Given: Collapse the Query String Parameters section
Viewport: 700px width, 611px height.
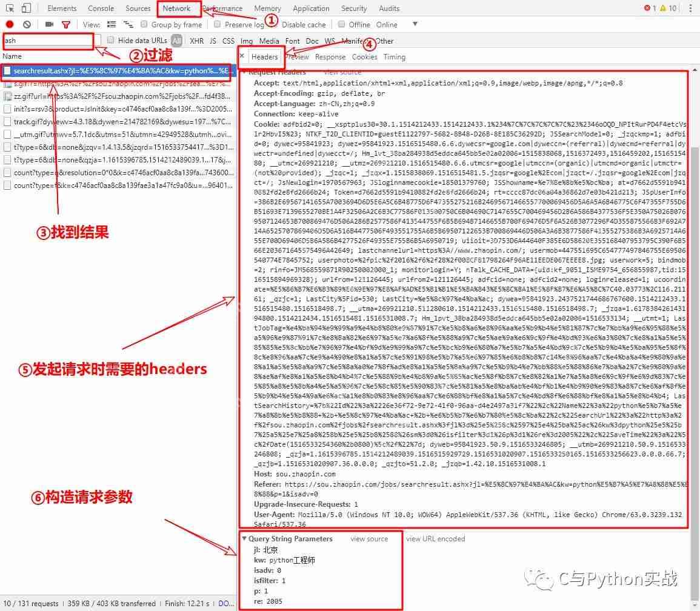Looking at the screenshot, I should tap(245, 538).
